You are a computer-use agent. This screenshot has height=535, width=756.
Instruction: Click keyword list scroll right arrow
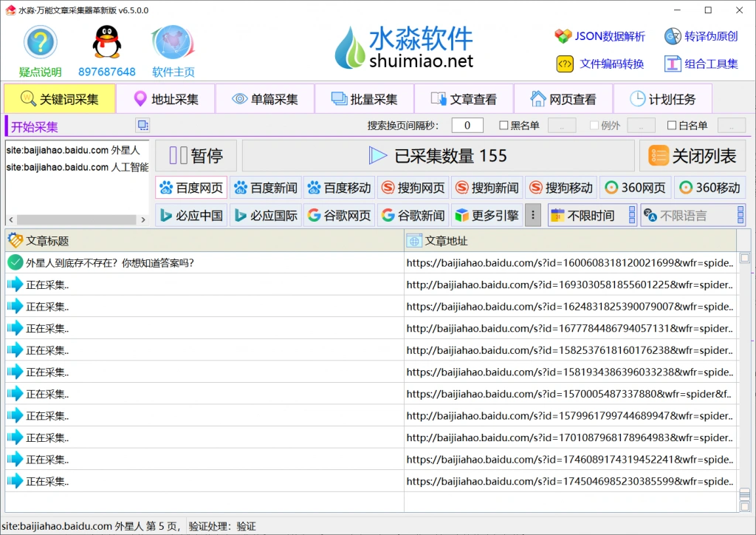(x=142, y=219)
